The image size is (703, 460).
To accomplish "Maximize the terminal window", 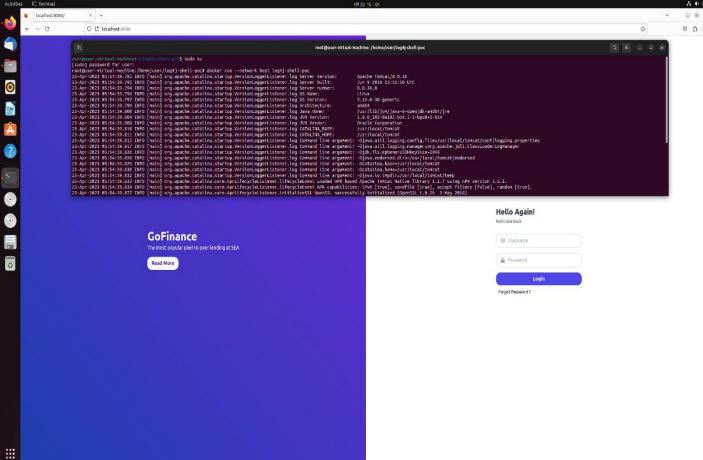I will 651,48.
